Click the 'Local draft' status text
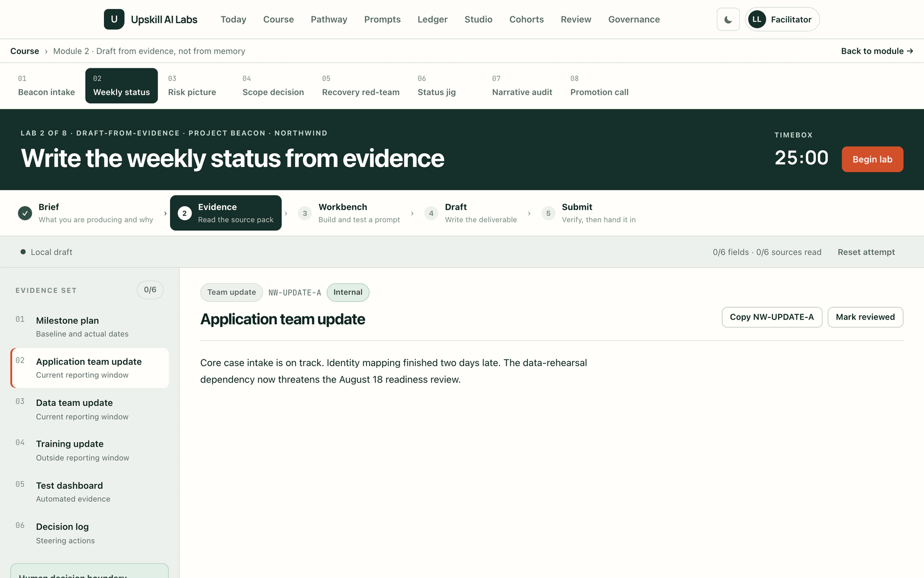This screenshot has width=924, height=578. coord(51,252)
